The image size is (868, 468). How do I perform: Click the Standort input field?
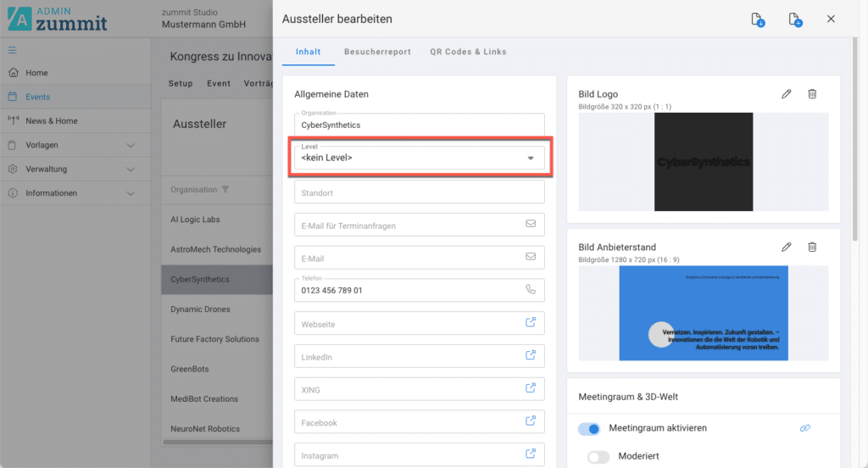[420, 192]
